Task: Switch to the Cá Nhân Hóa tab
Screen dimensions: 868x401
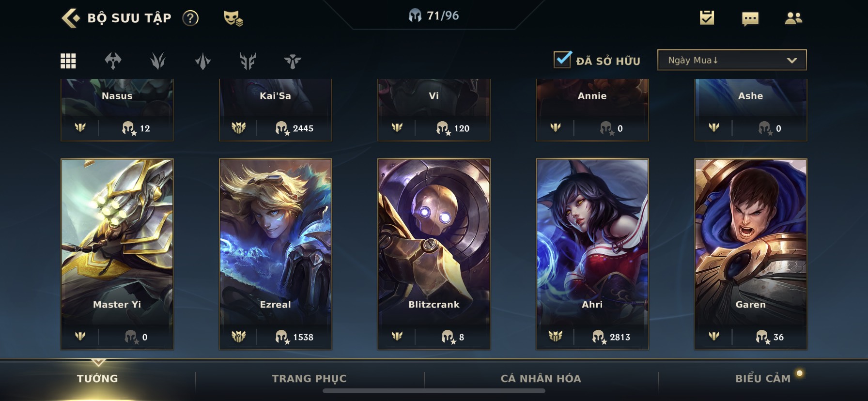Action: coord(541,379)
